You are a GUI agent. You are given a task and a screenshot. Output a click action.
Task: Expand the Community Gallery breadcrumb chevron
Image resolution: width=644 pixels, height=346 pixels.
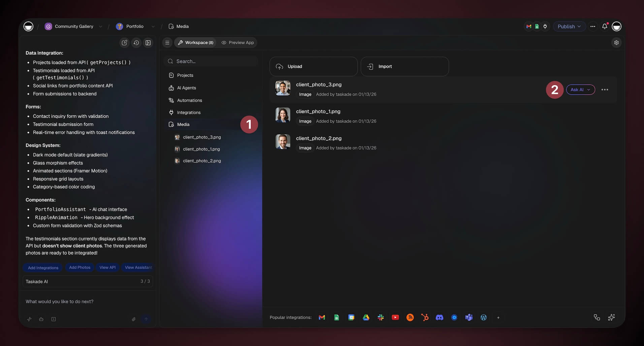100,27
